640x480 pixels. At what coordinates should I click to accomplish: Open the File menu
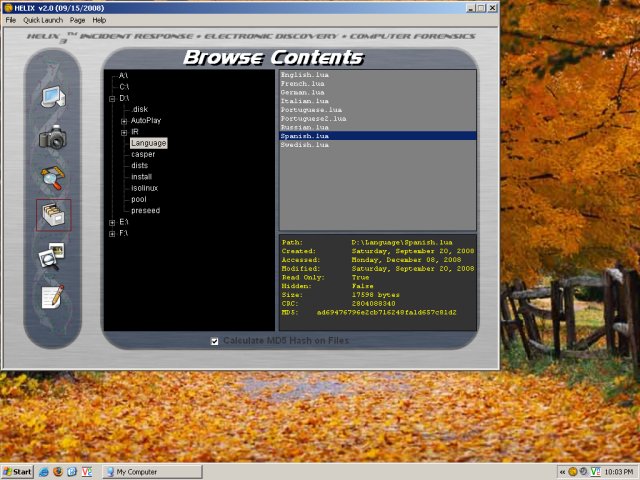coord(11,20)
